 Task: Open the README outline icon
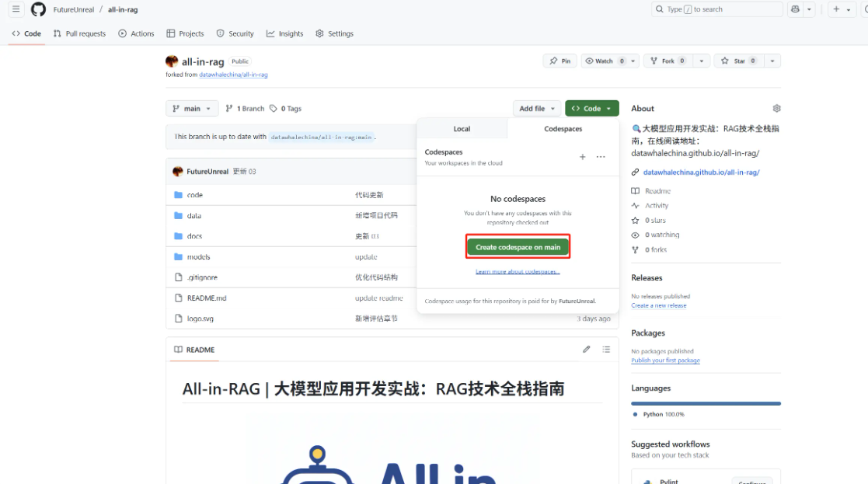tap(606, 350)
